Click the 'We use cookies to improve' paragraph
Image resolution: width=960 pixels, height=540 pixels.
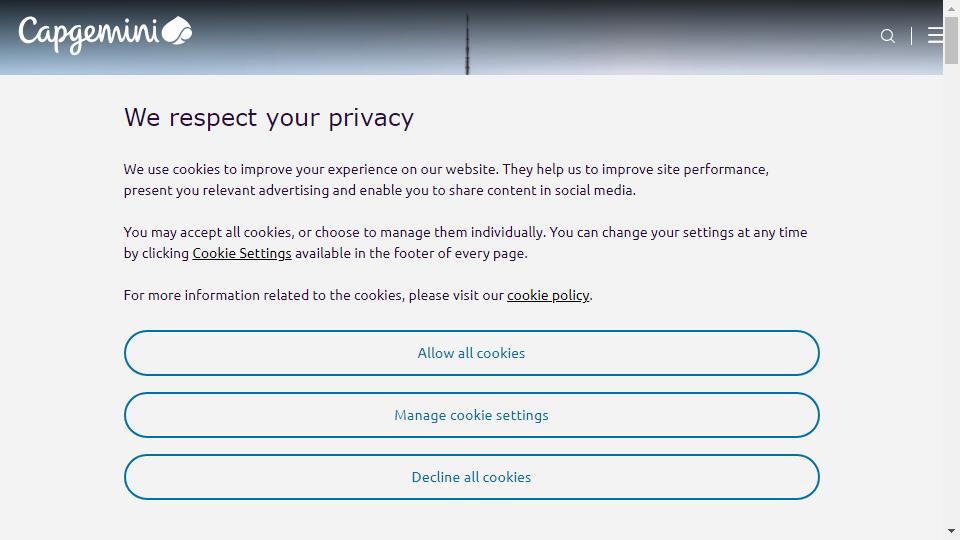446,179
